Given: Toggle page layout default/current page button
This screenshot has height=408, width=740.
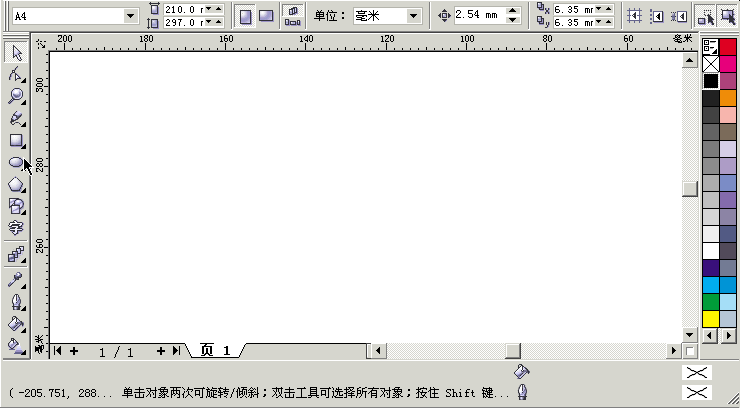Looking at the screenshot, I should point(293,16).
